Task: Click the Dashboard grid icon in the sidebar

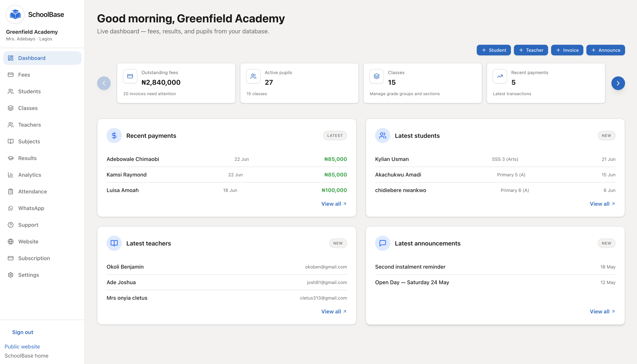Action: click(10, 58)
